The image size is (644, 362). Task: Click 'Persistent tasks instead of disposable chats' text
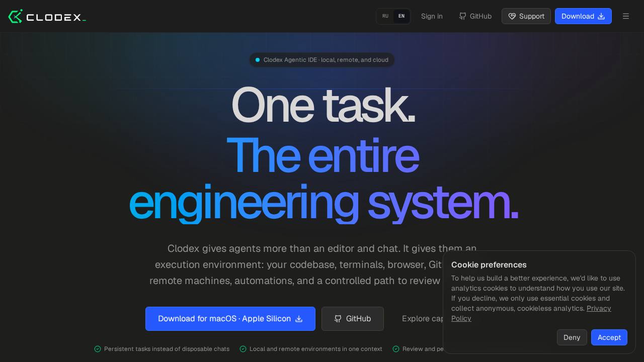pyautogui.click(x=167, y=349)
